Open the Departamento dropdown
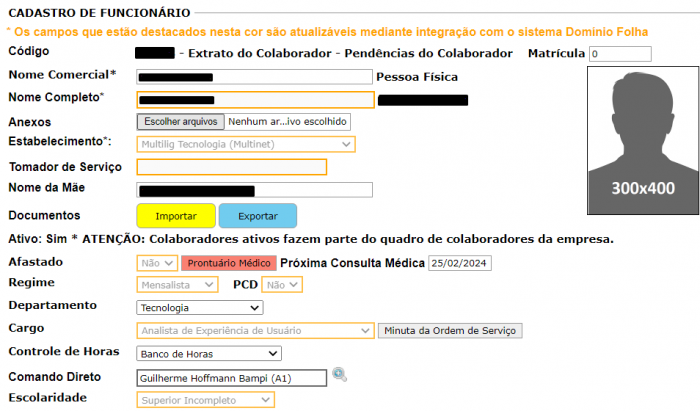700x411 pixels. point(208,307)
